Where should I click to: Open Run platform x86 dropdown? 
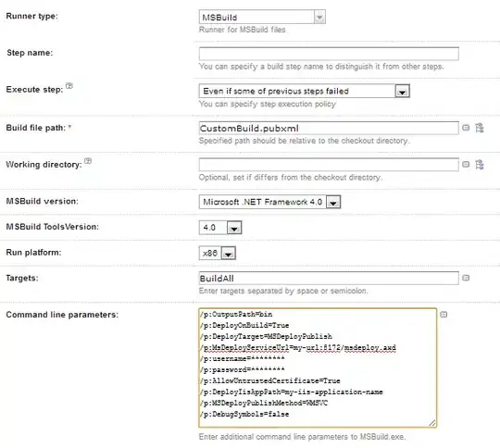[x=218, y=254]
